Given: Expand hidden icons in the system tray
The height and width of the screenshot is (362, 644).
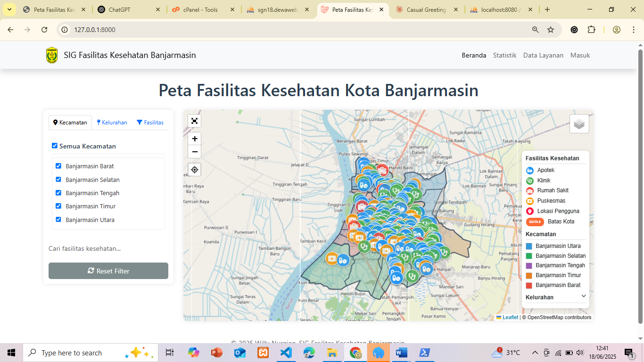Looking at the screenshot, I should click(535, 352).
